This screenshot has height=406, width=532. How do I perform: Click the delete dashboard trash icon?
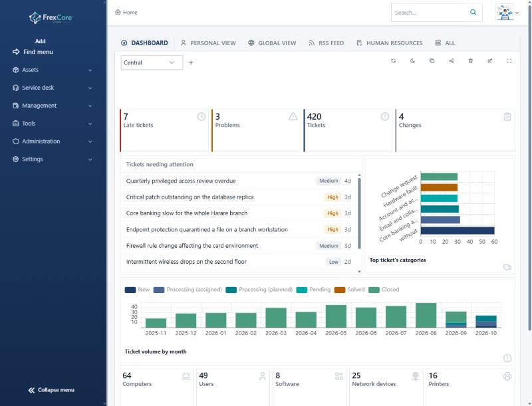pyautogui.click(x=471, y=61)
